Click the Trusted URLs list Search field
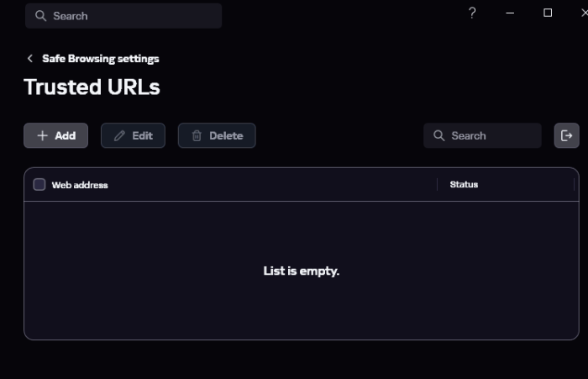 point(491,135)
